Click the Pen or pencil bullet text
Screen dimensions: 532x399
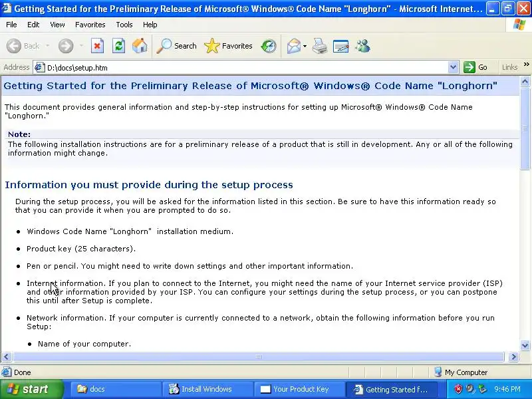[x=190, y=266]
